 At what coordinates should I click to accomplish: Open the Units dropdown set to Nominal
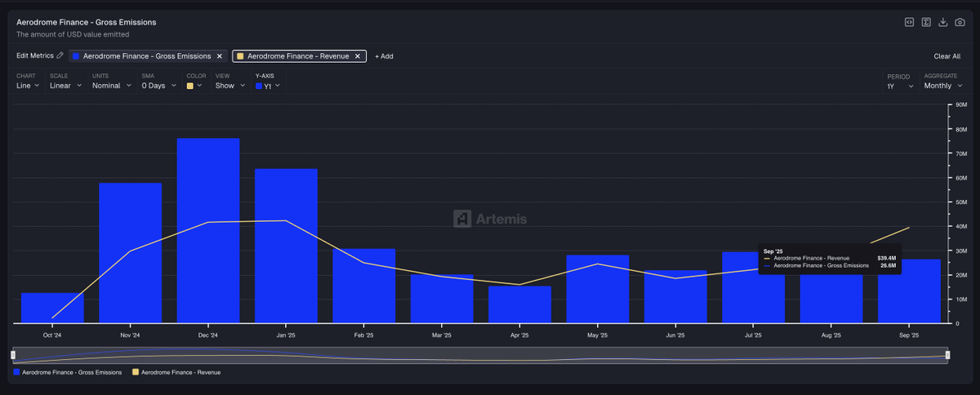110,86
